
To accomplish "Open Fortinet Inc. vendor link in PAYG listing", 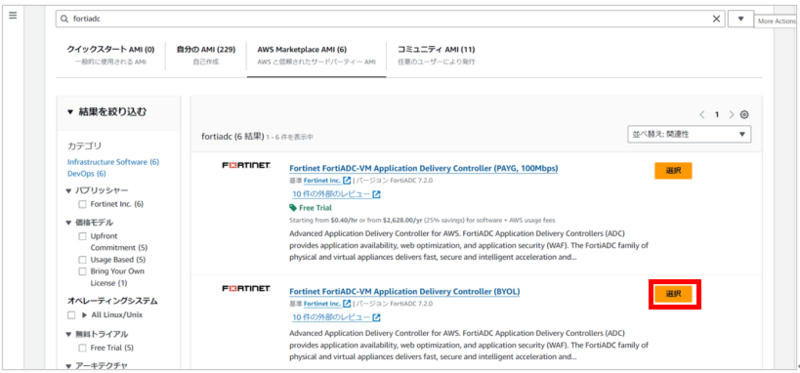I will (x=322, y=181).
